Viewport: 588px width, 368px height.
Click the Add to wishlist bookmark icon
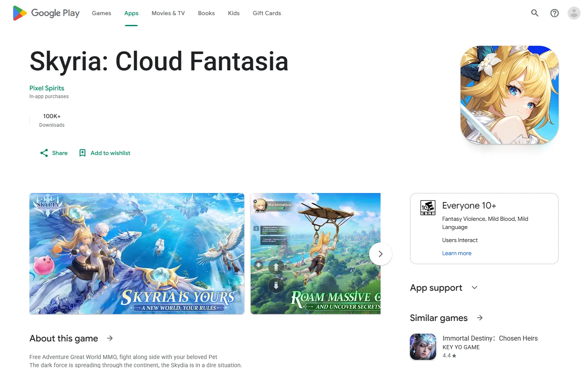[82, 153]
